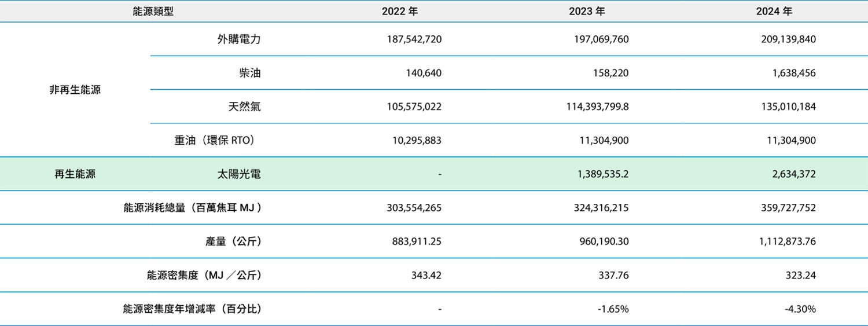Click the 2023 年 column header
Screen dimensions: 868x326
click(587, 12)
